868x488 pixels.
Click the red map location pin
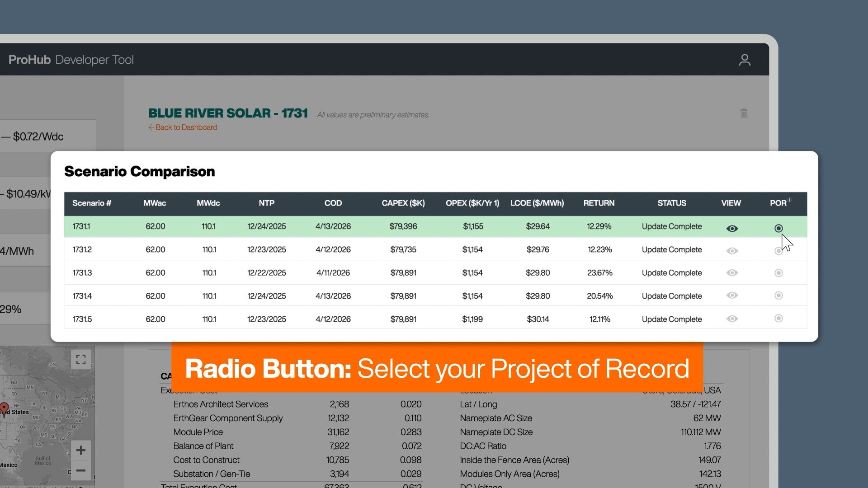click(5, 408)
